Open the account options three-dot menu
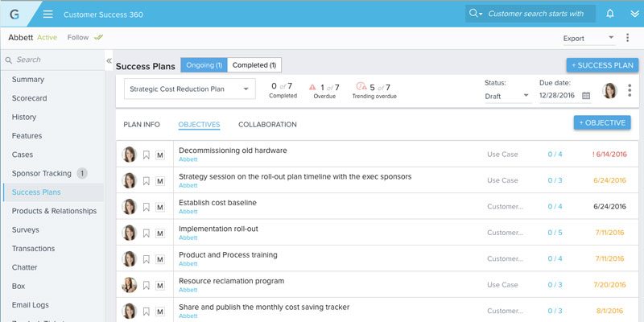 tap(628, 38)
